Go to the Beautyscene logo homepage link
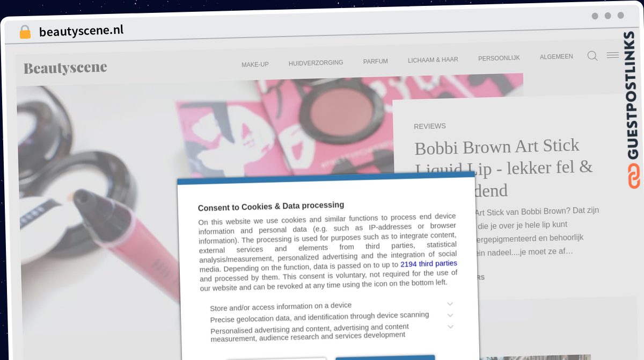The width and height of the screenshot is (644, 360). [x=65, y=68]
